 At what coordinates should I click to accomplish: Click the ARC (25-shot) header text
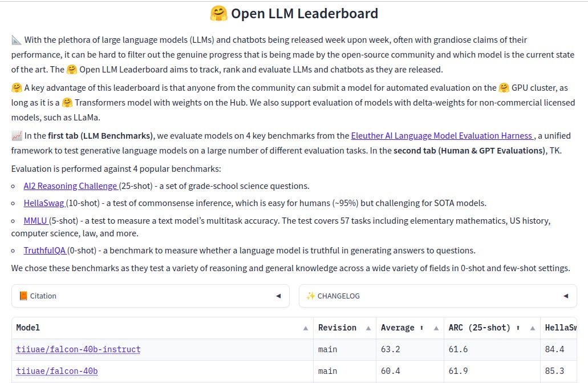point(479,328)
